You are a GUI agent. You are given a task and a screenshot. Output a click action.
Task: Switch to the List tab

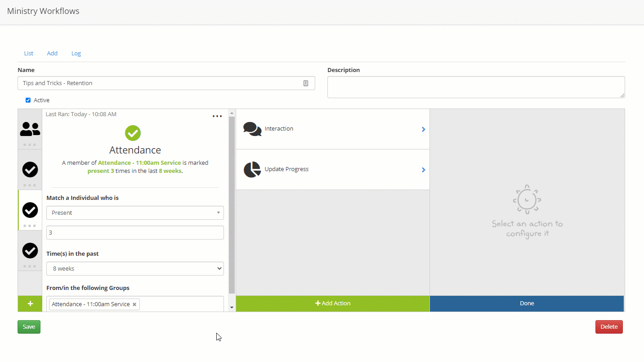[29, 53]
